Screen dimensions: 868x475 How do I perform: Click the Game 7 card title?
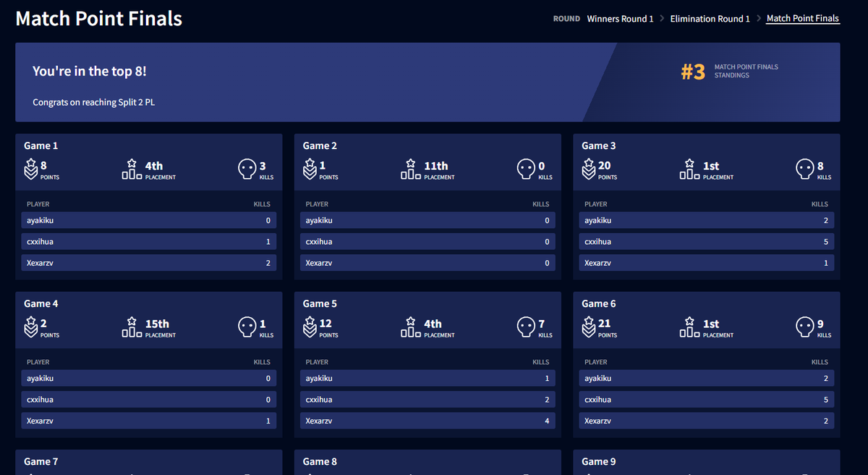click(x=41, y=461)
